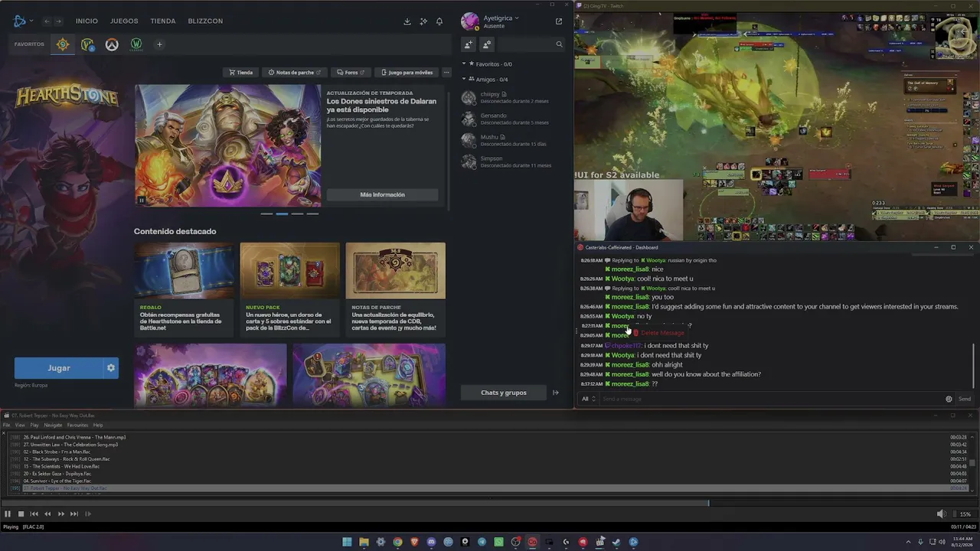Open the Nuevo Pack card thumbnail
Viewport: 980px width, 551px height.
pos(289,270)
